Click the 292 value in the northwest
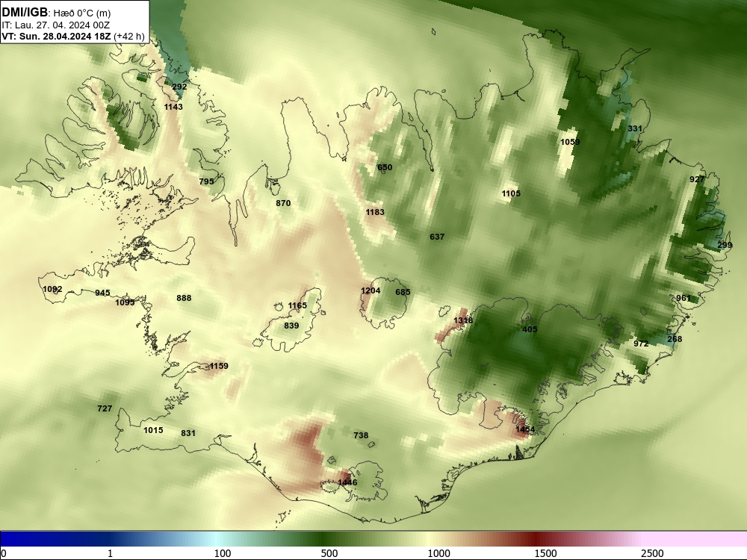This screenshot has width=747, height=560. pyautogui.click(x=179, y=87)
